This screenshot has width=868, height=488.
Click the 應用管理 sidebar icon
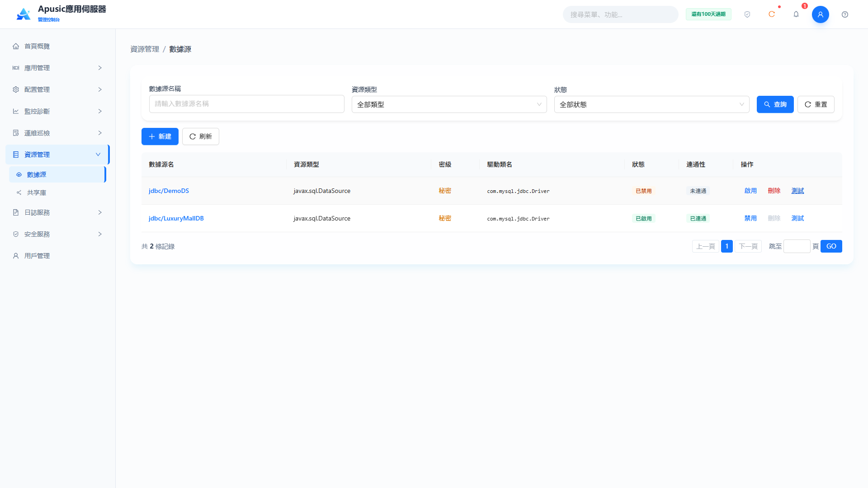(x=16, y=68)
